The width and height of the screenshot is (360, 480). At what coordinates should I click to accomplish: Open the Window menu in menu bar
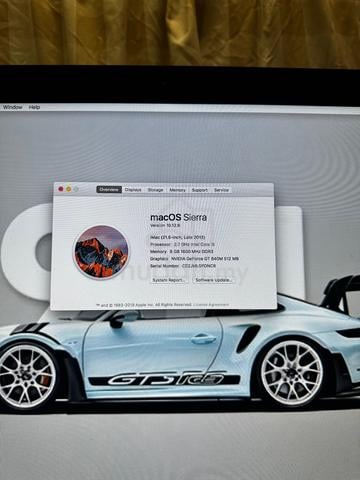(x=12, y=107)
